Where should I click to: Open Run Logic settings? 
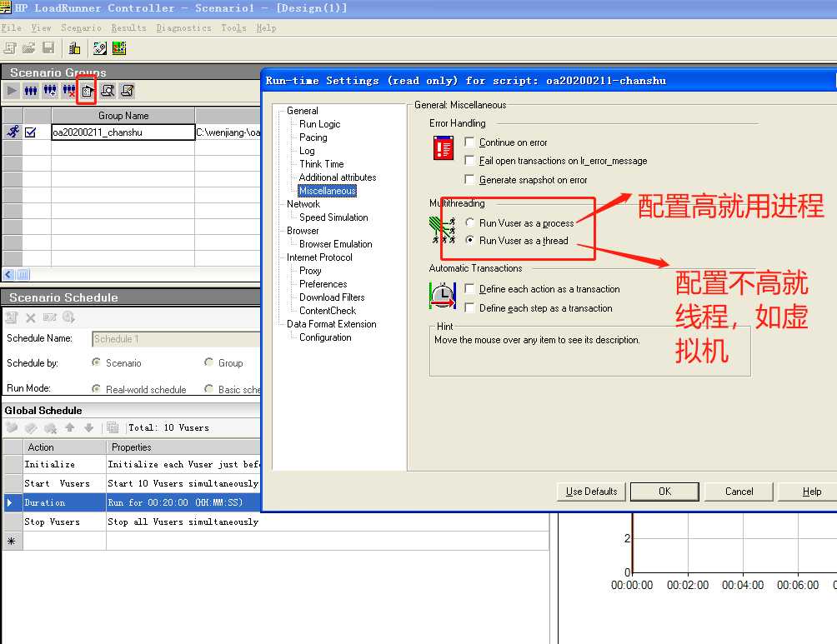320,124
